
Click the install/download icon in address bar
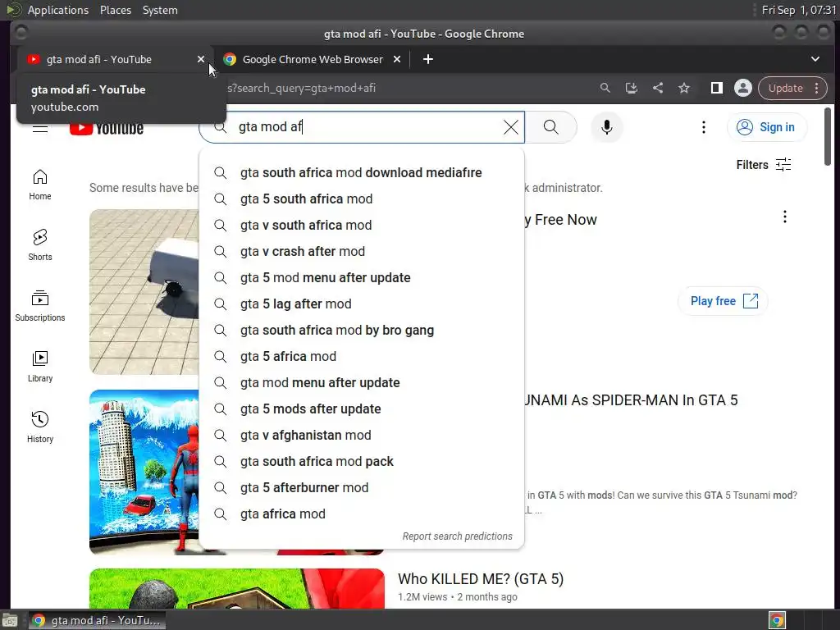point(632,89)
